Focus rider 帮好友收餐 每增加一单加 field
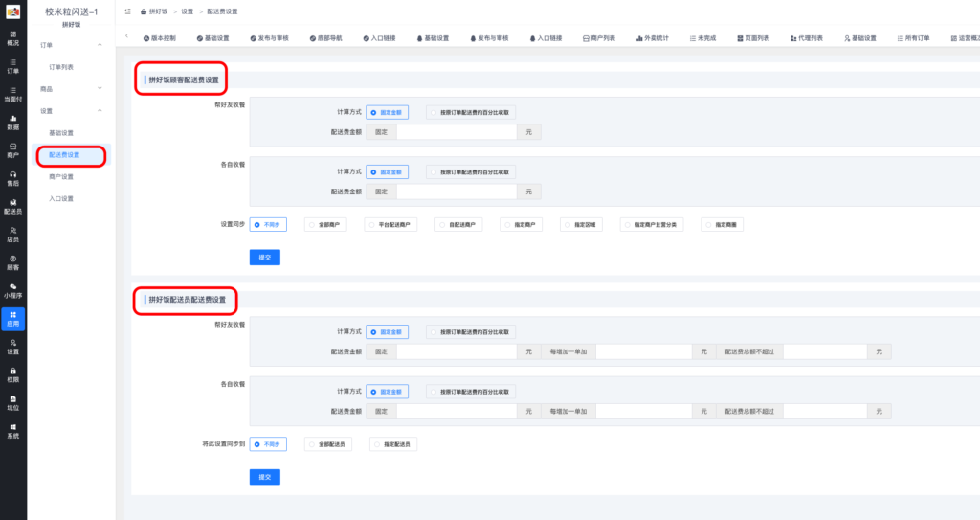The width and height of the screenshot is (980, 520). [644, 351]
